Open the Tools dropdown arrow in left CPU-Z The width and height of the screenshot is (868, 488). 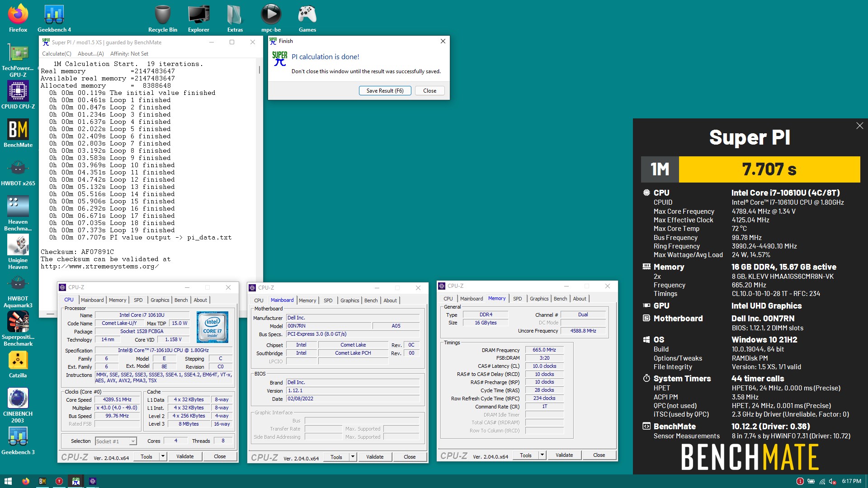(x=163, y=456)
